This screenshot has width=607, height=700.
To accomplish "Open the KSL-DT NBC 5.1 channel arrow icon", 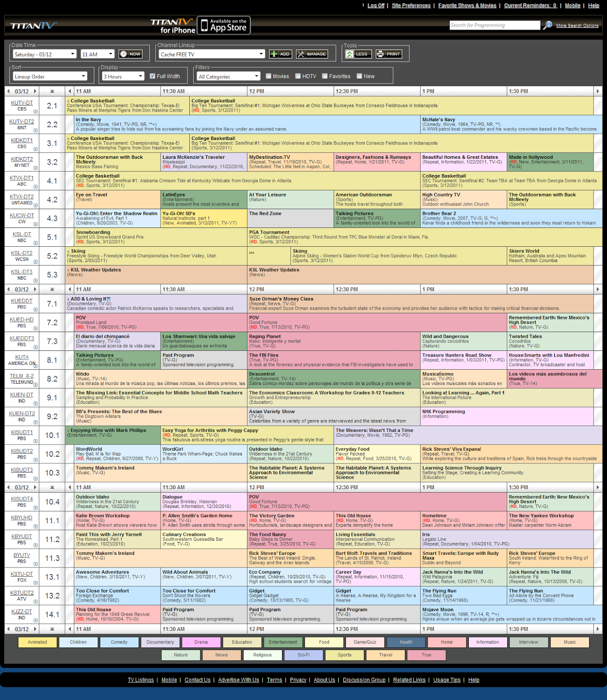I will (35, 243).
